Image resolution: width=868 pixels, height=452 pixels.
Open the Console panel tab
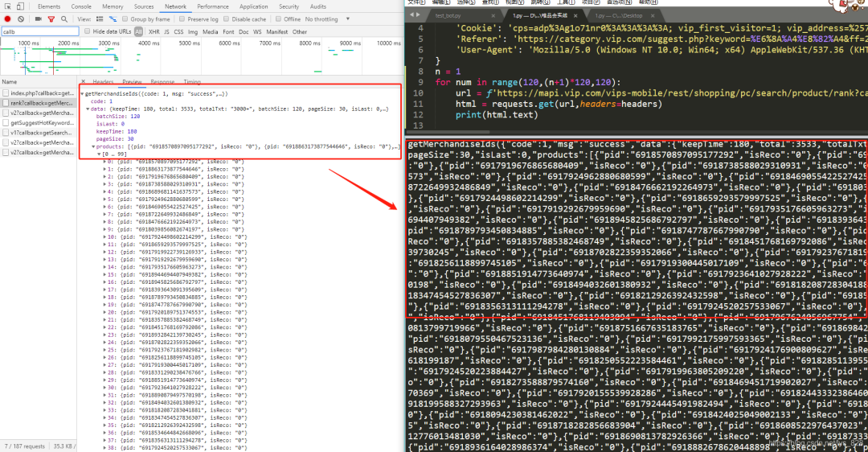click(x=81, y=6)
